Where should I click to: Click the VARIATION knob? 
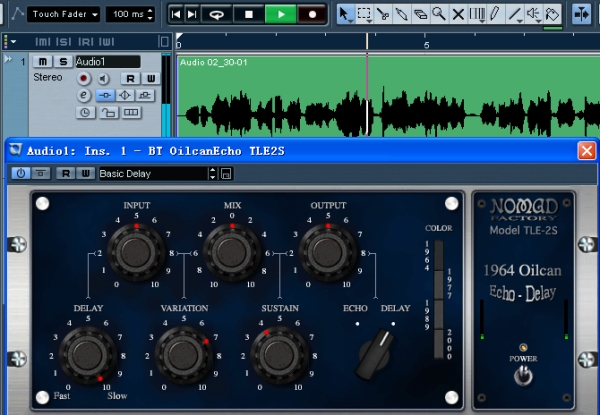(183, 355)
